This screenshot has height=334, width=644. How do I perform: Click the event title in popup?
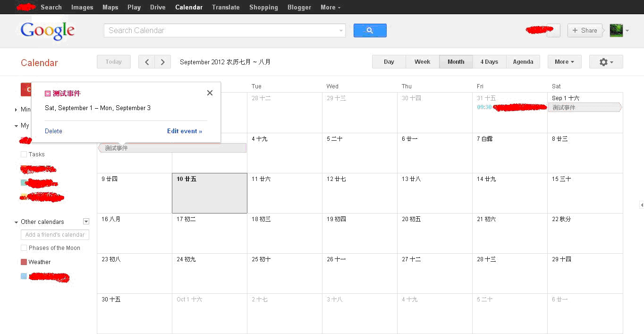(x=67, y=94)
